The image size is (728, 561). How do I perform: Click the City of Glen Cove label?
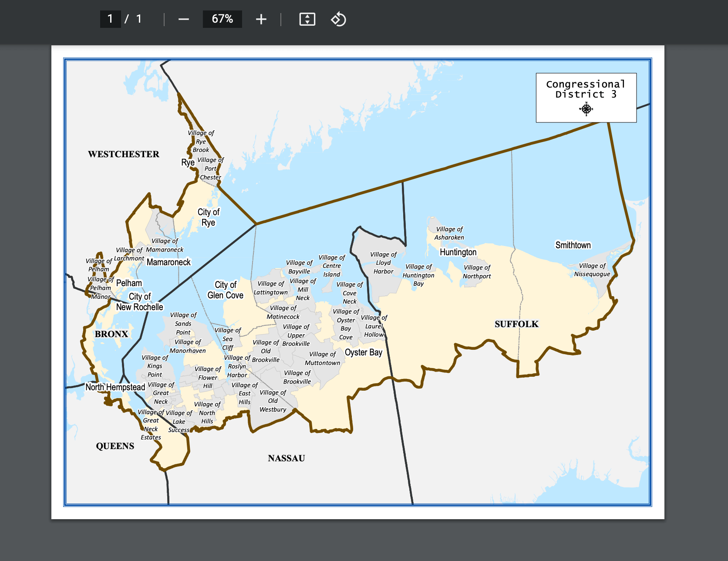[x=226, y=290]
